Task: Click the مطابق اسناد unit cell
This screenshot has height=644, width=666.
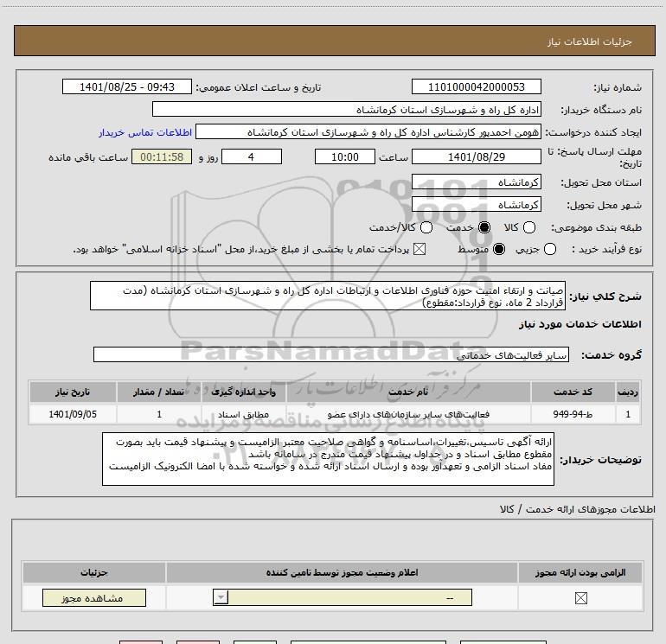Action: [243, 414]
